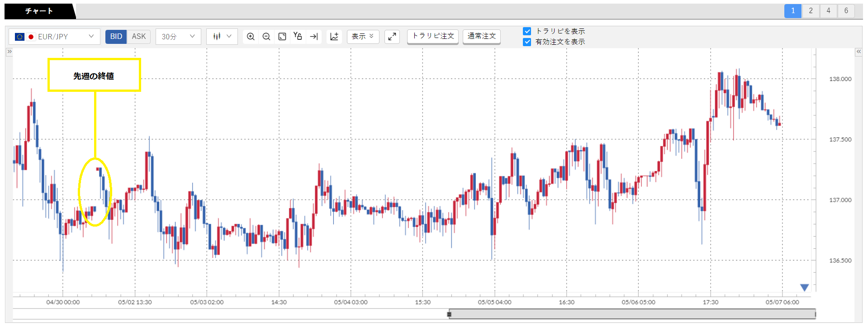Click the 138.000 price axis label
This screenshot has width=868, height=327.
pos(840,79)
